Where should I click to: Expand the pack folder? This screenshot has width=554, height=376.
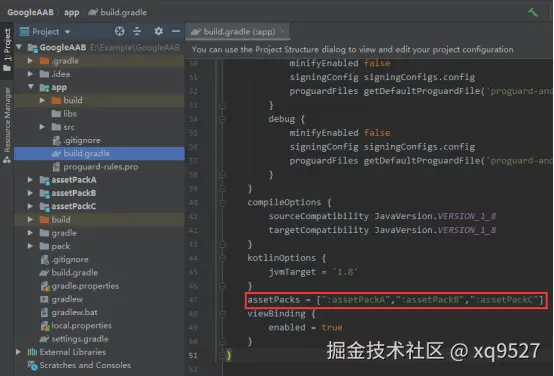(x=30, y=246)
